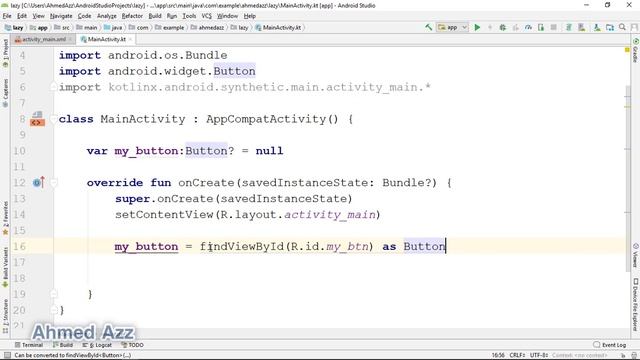Open the Build Variants tool window
Image resolution: width=640 pixels, height=360 pixels.
click(x=5, y=267)
